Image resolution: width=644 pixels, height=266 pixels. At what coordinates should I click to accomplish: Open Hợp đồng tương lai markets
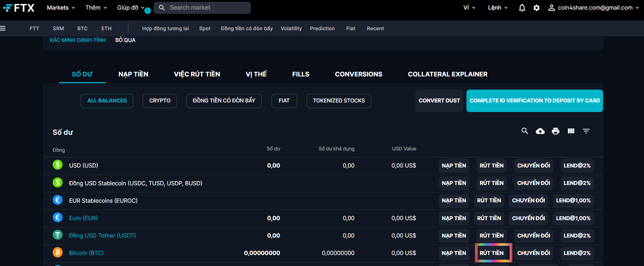click(165, 28)
